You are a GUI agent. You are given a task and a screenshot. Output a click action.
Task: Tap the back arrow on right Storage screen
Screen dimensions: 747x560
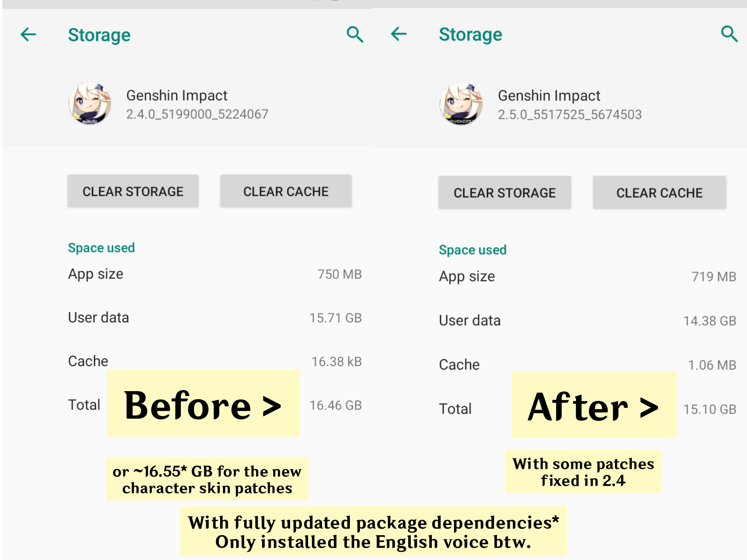399,34
